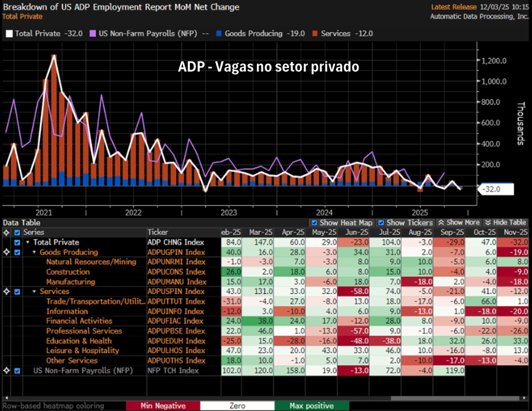Collapse the Goods Producing group arrow
Viewport: 532px width, 411px height.
coord(34,252)
